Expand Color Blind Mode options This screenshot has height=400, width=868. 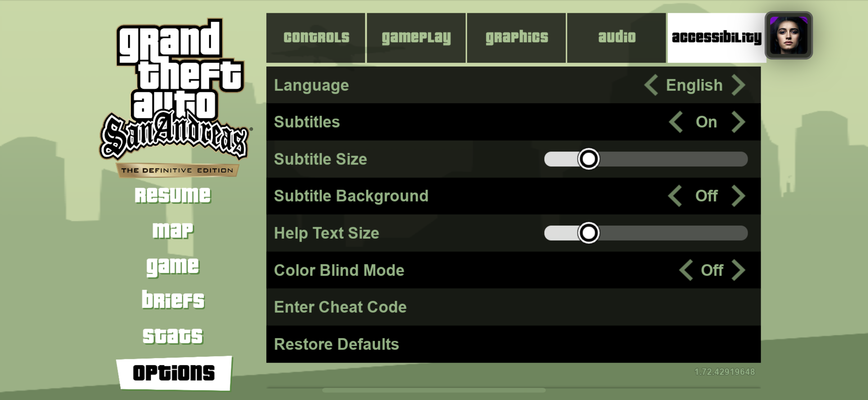pyautogui.click(x=740, y=269)
